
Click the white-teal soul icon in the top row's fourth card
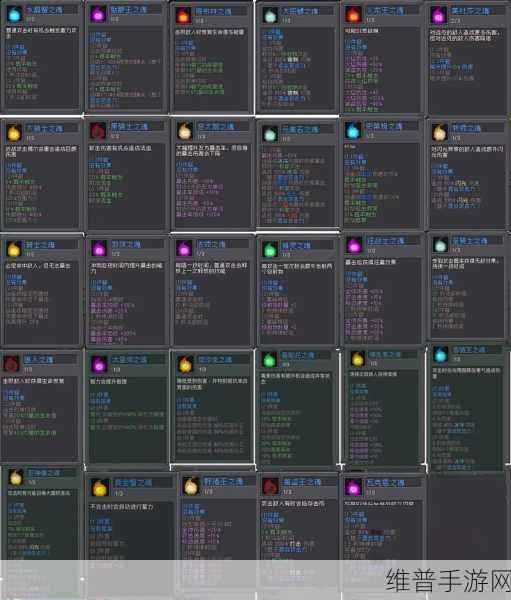tap(270, 15)
